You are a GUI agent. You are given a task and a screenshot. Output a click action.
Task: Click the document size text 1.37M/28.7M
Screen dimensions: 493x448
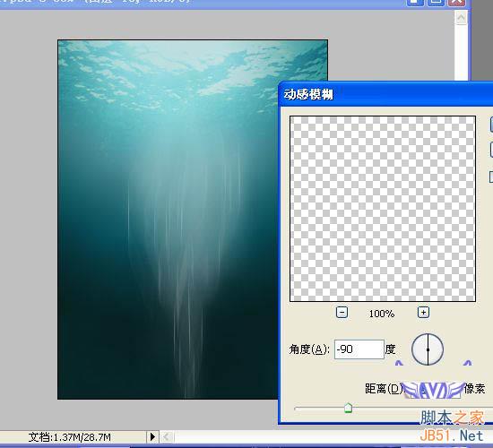click(70, 437)
